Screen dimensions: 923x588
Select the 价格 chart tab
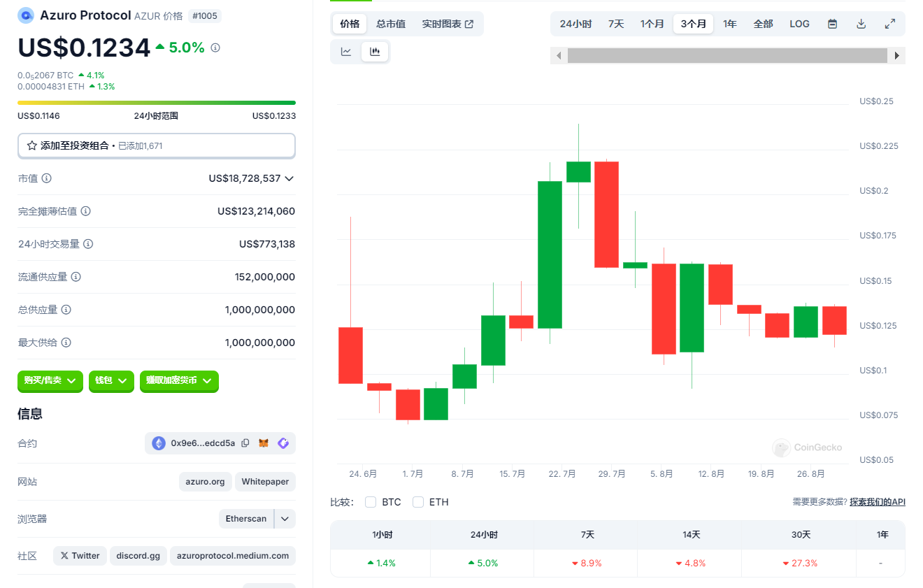[350, 24]
